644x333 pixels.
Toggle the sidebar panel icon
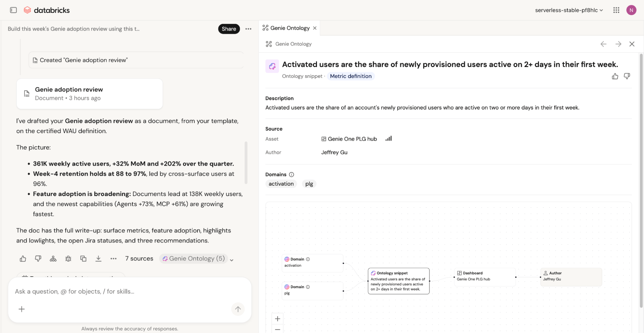coord(13,10)
